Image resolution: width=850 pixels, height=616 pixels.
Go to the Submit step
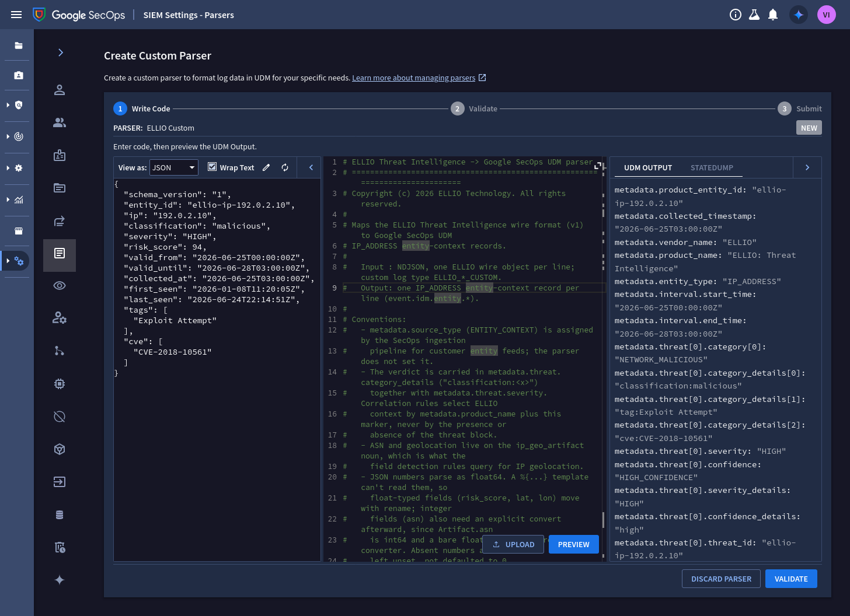click(800, 108)
